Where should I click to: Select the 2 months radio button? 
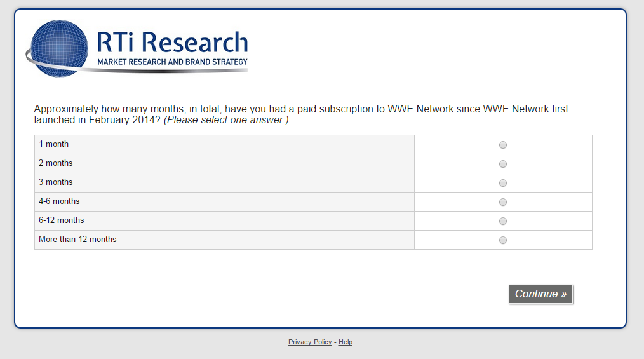(503, 164)
